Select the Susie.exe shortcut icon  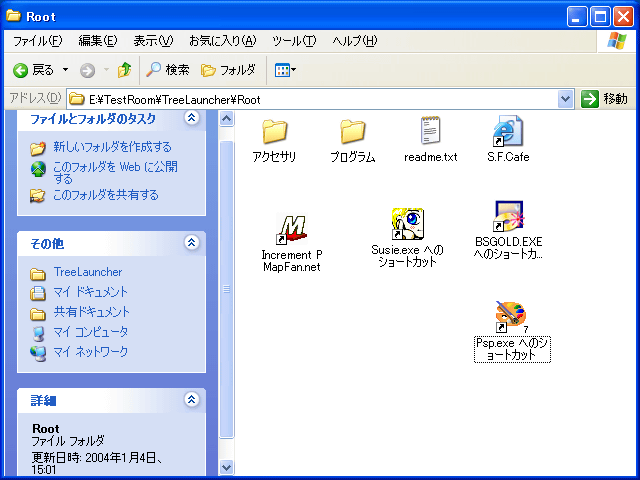click(407, 224)
